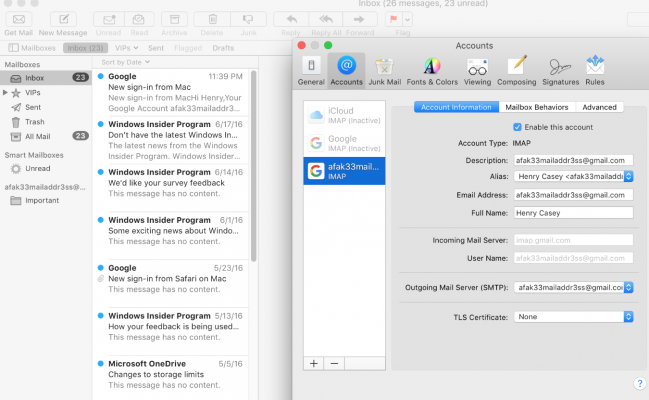Expand the VIPs disclosure triangle
The image size is (649, 400).
coord(5,92)
